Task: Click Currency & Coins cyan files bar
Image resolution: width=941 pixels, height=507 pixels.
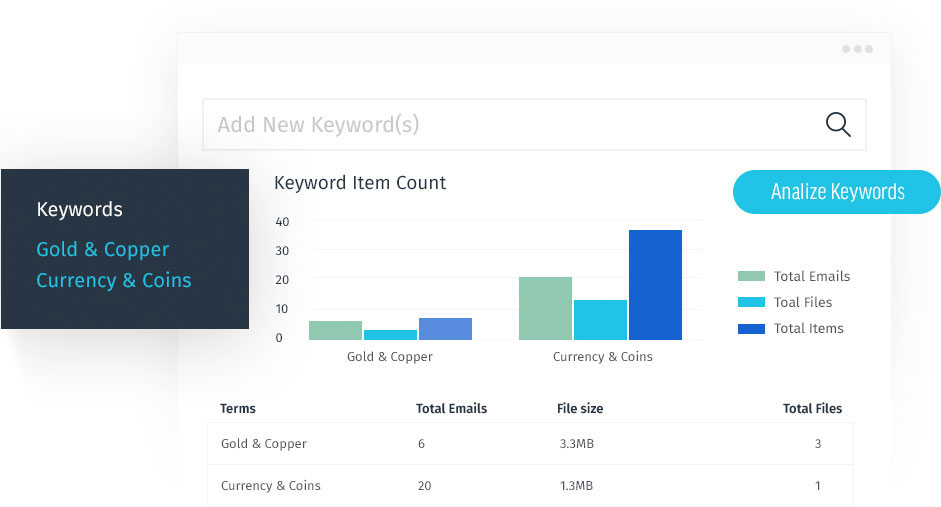Action: pyautogui.click(x=600, y=320)
